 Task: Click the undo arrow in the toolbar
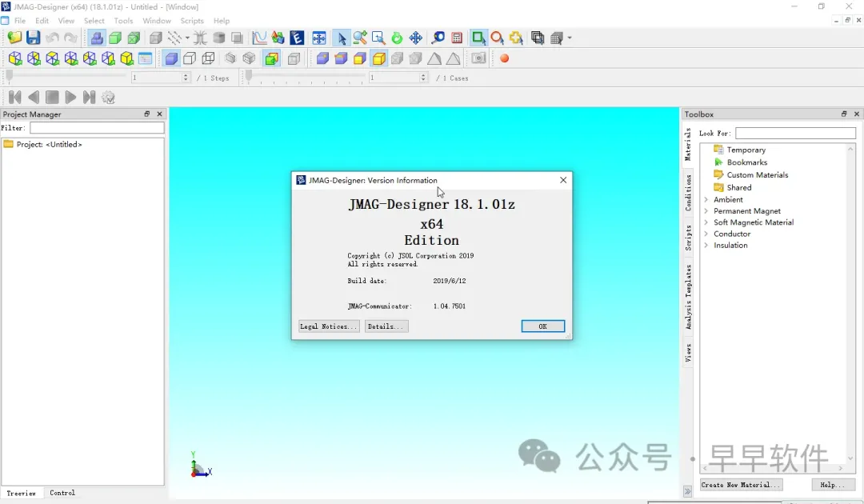[52, 38]
